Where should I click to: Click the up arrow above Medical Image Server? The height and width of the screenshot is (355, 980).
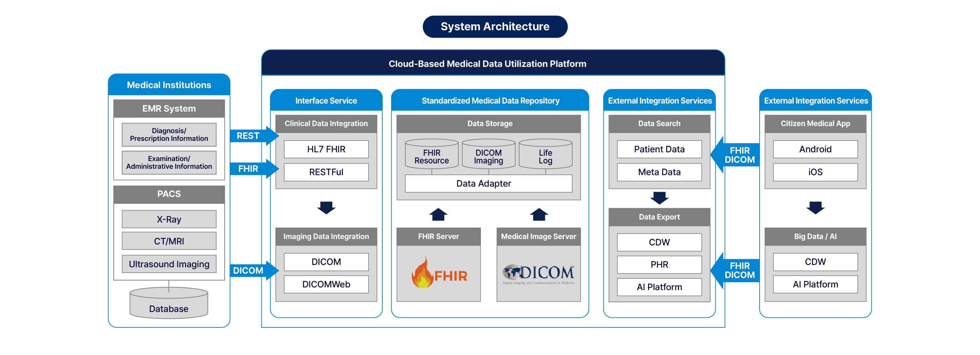click(539, 214)
